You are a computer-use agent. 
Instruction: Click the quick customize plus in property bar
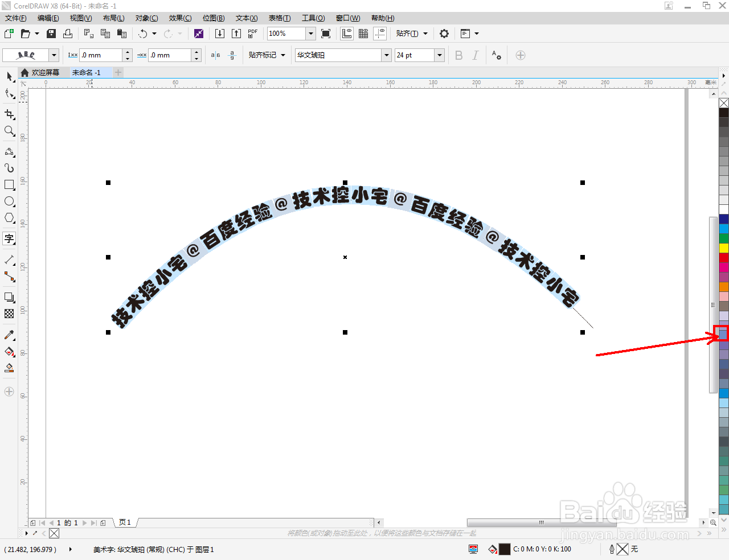521,55
